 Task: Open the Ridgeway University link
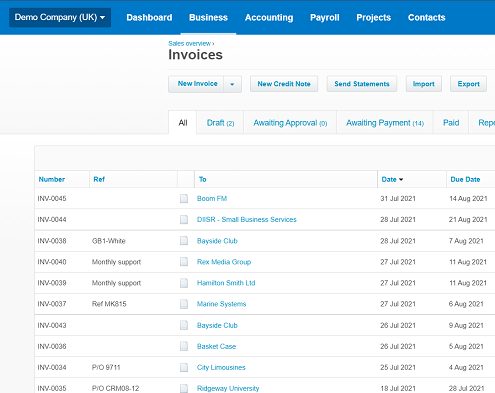point(228,388)
